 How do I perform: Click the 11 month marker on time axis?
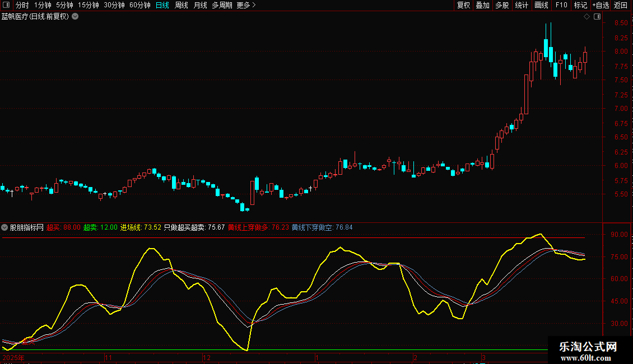coord(108,357)
